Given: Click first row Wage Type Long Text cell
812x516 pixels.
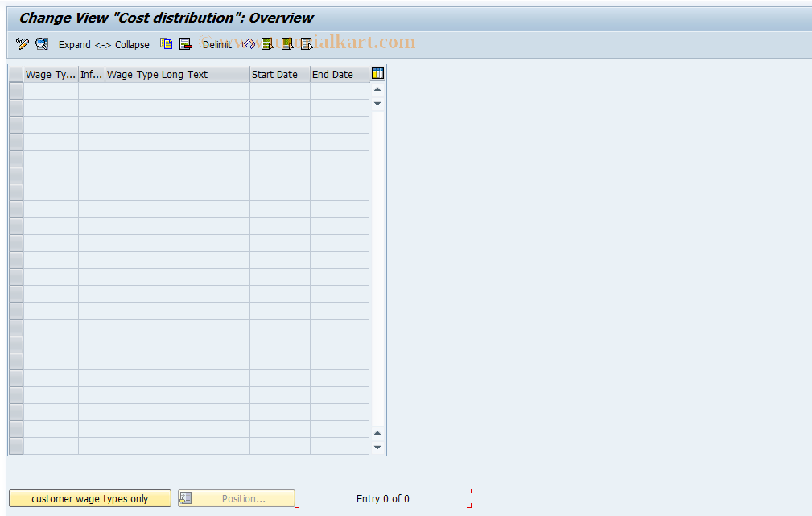Looking at the screenshot, I should [x=177, y=91].
